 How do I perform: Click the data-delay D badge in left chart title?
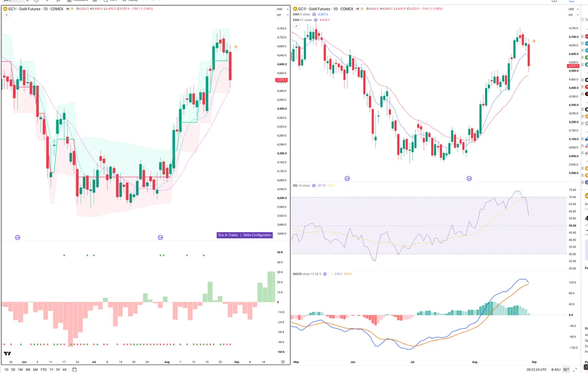tap(72, 9)
